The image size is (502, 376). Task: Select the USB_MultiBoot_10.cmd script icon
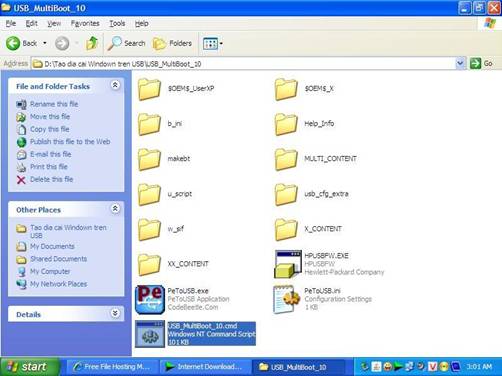click(150, 334)
